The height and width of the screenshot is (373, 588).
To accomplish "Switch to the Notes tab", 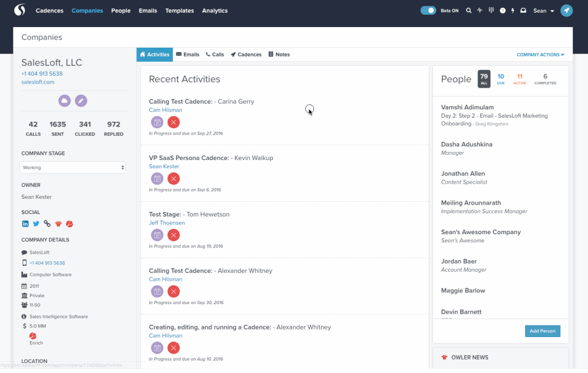I will point(279,54).
